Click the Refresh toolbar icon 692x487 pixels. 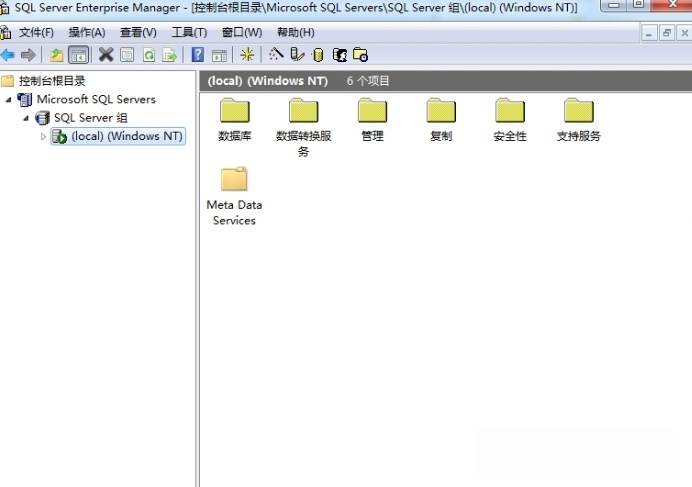click(x=149, y=55)
